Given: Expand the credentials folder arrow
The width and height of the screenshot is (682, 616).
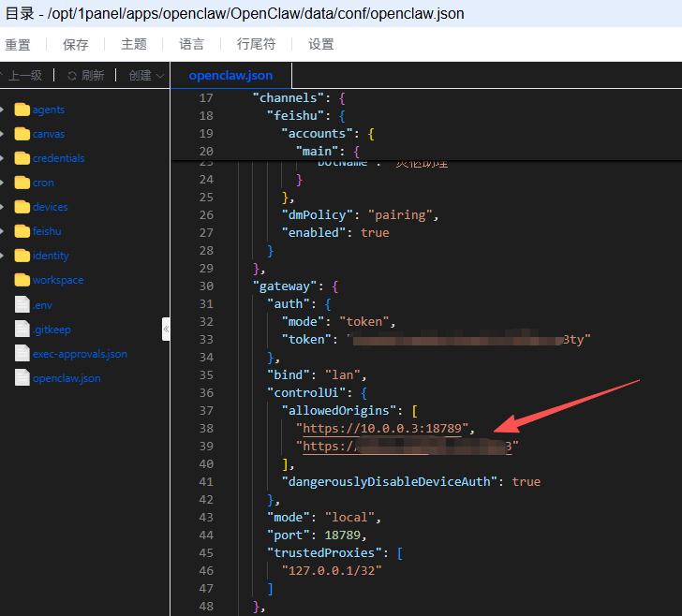Looking at the screenshot, I should 3,158.
